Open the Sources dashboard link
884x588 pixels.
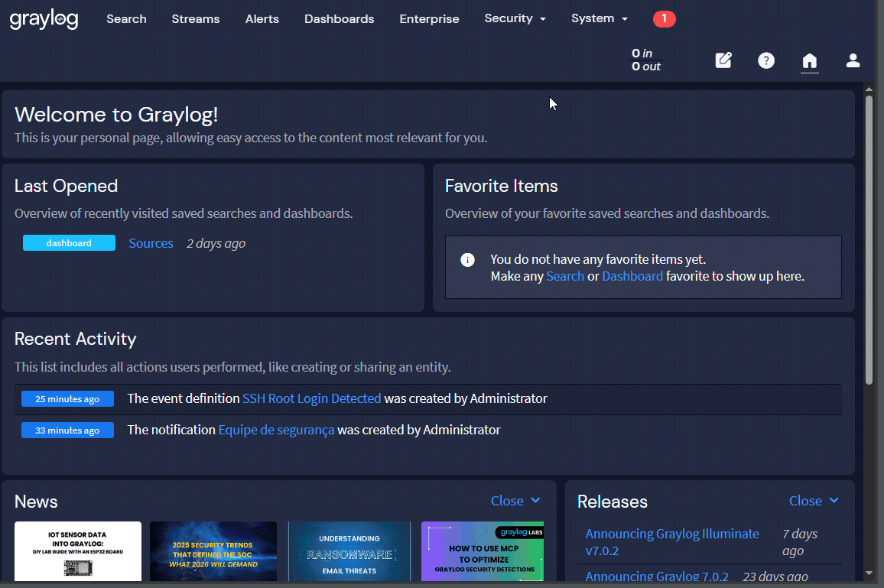click(x=151, y=243)
